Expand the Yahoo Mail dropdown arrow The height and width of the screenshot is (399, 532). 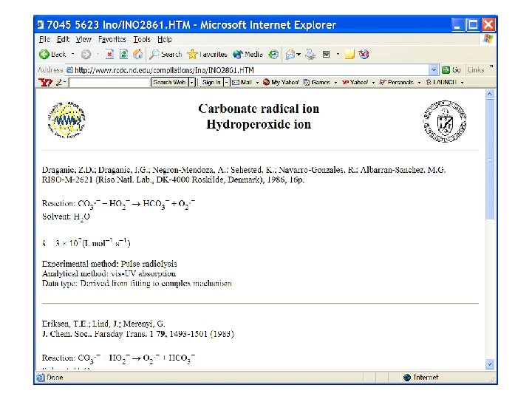(x=257, y=83)
